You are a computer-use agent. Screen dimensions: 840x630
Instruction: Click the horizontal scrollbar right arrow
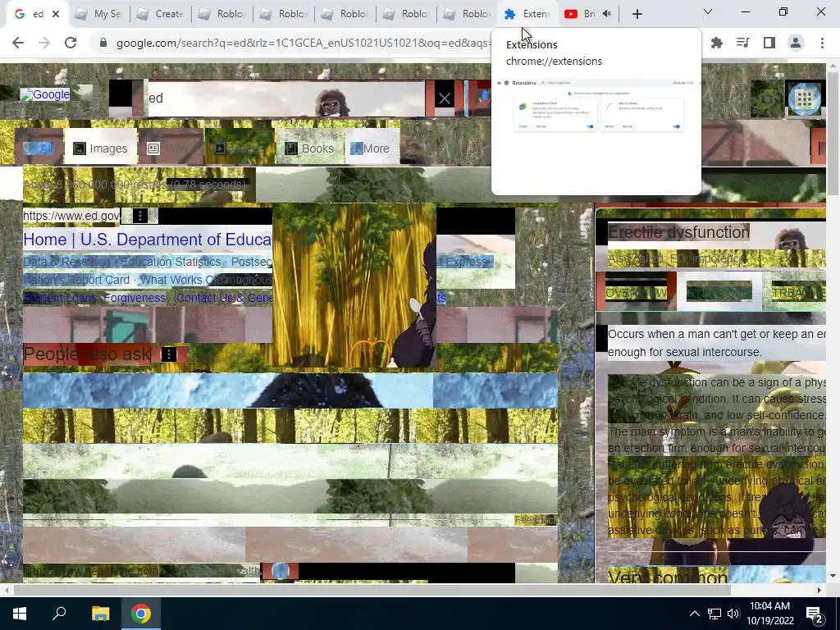[x=819, y=590]
